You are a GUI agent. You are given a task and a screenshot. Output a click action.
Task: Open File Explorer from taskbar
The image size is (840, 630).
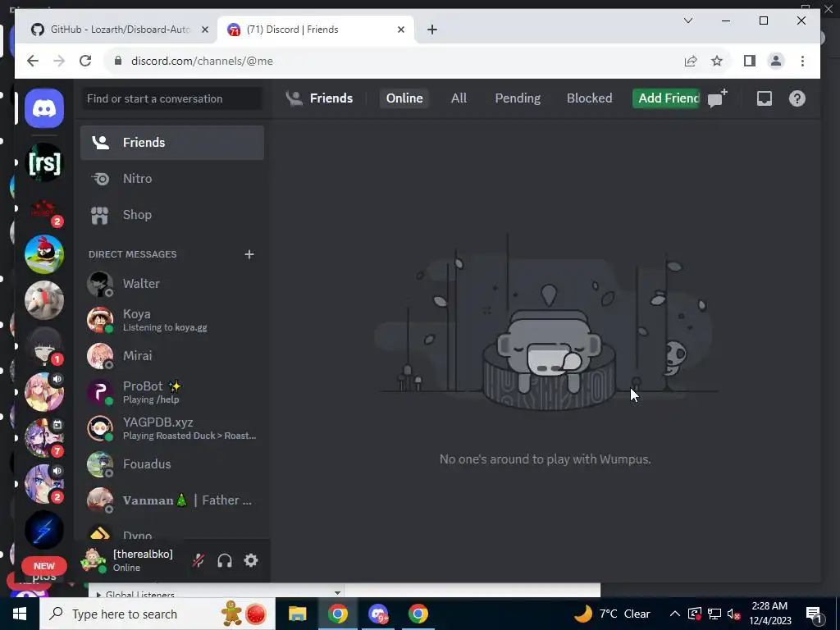point(297,614)
